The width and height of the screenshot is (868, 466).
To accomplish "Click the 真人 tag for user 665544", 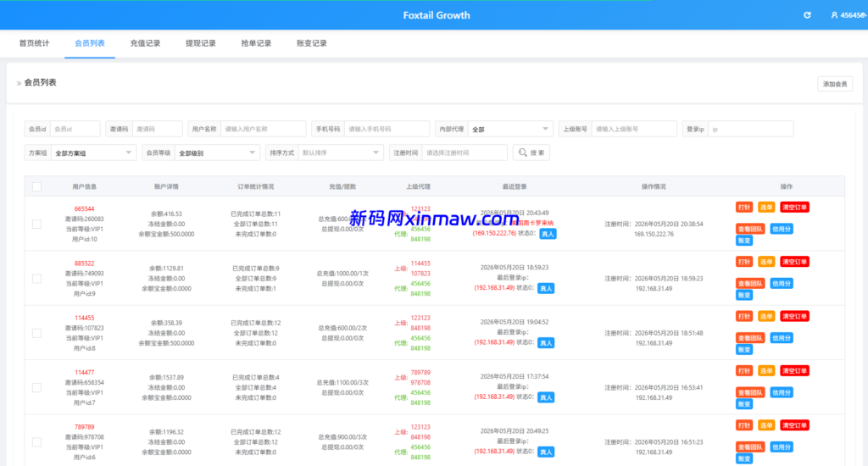I will (548, 234).
